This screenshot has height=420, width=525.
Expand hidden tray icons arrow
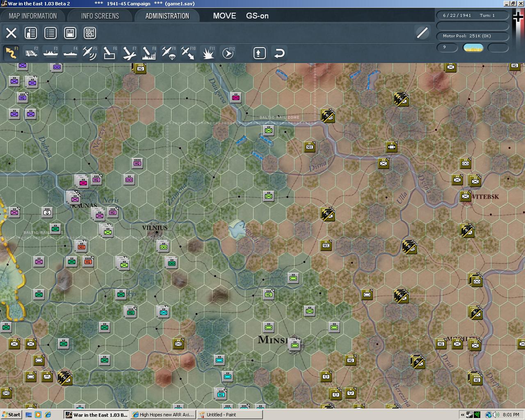[463, 415]
